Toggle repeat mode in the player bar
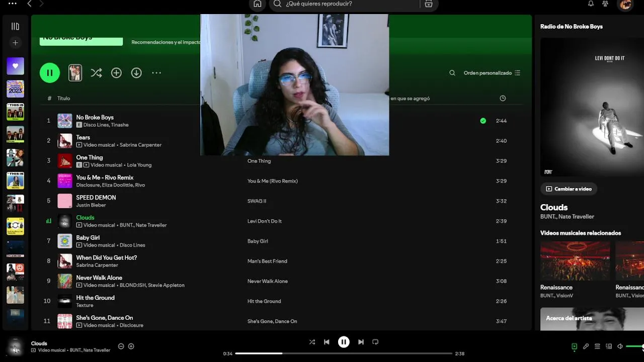The height and width of the screenshot is (362, 644). [375, 342]
